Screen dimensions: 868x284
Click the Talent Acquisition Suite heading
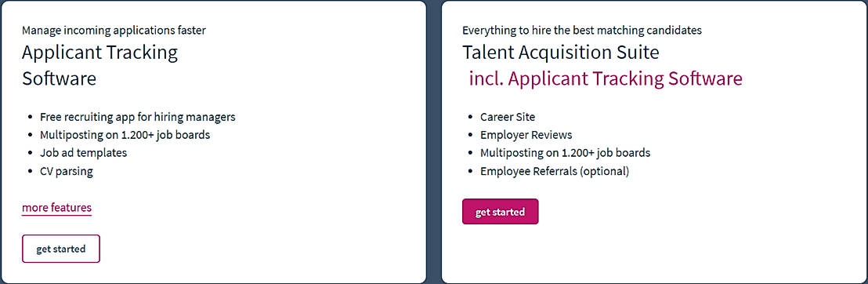561,53
